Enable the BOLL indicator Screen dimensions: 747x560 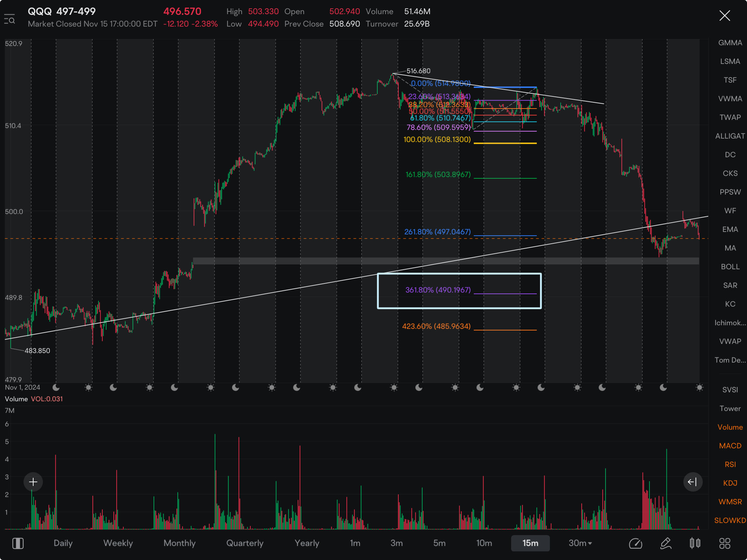pos(730,267)
